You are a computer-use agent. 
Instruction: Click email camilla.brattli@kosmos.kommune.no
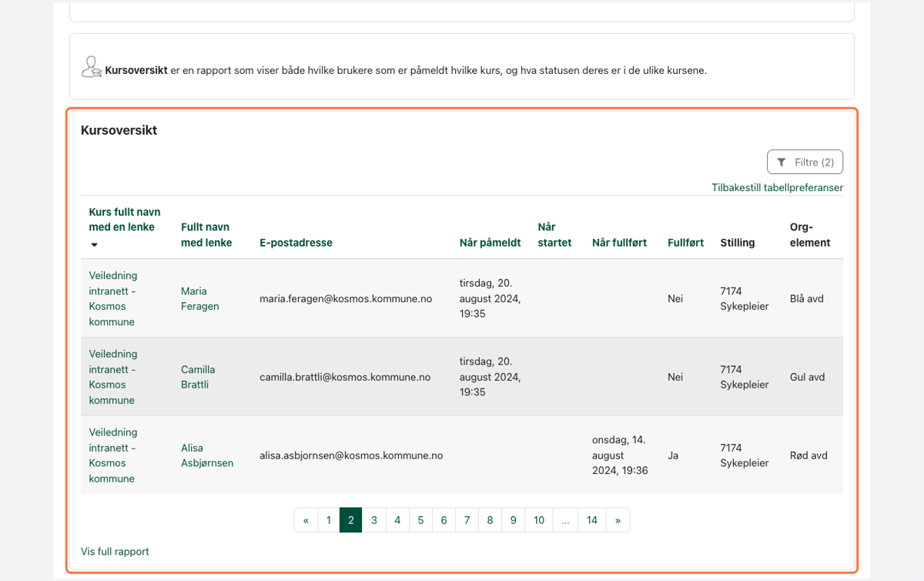click(345, 378)
